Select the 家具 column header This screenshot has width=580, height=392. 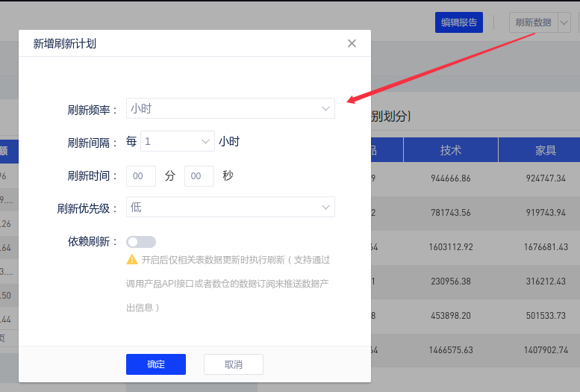(546, 150)
